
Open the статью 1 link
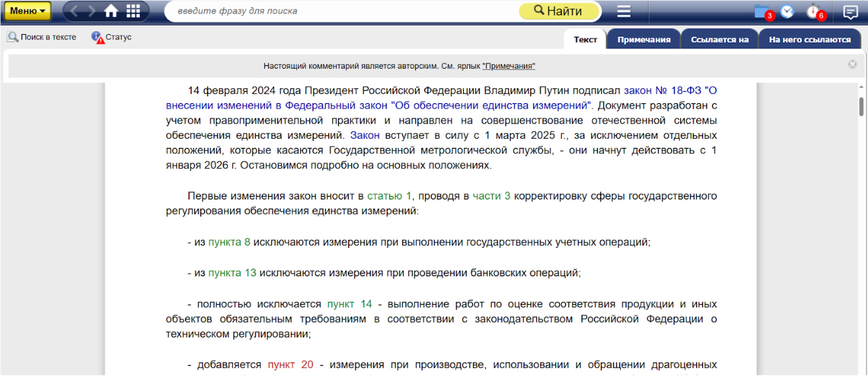pyautogui.click(x=390, y=196)
